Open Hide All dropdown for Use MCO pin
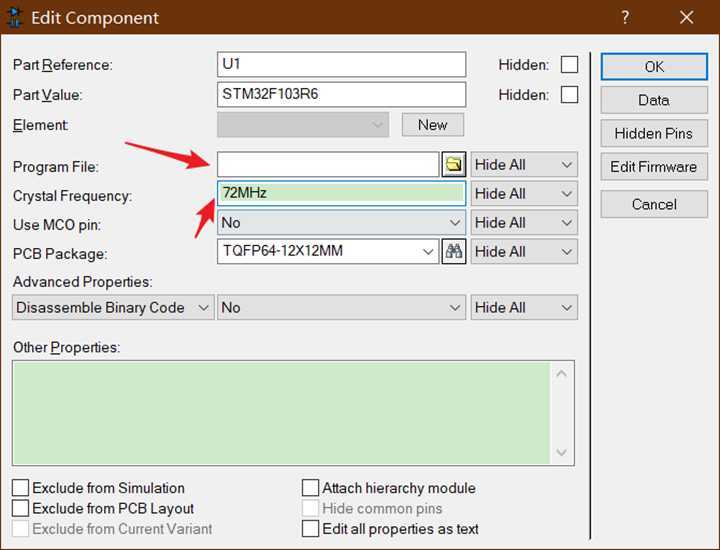The width and height of the screenshot is (720, 550). point(524,223)
